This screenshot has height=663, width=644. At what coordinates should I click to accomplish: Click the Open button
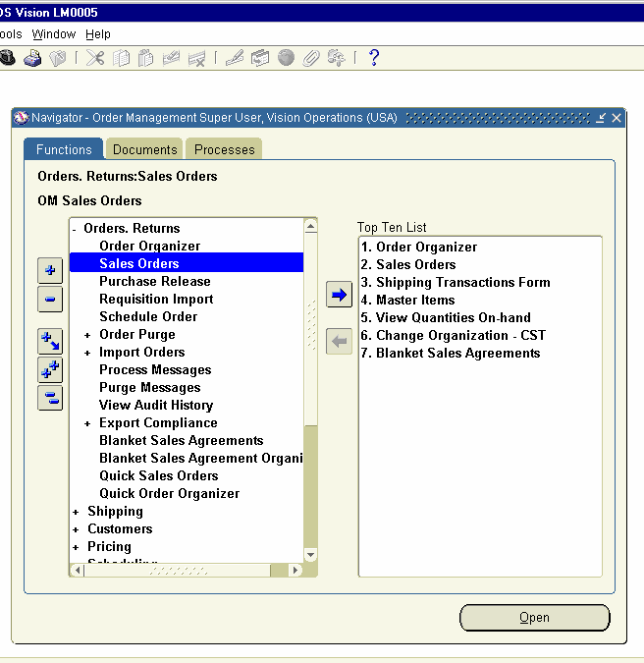535,618
